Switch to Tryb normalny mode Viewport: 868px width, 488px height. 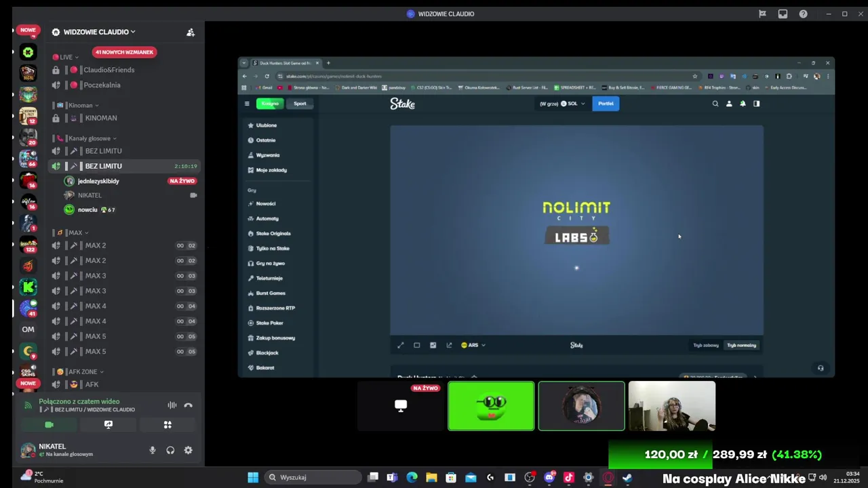point(741,345)
